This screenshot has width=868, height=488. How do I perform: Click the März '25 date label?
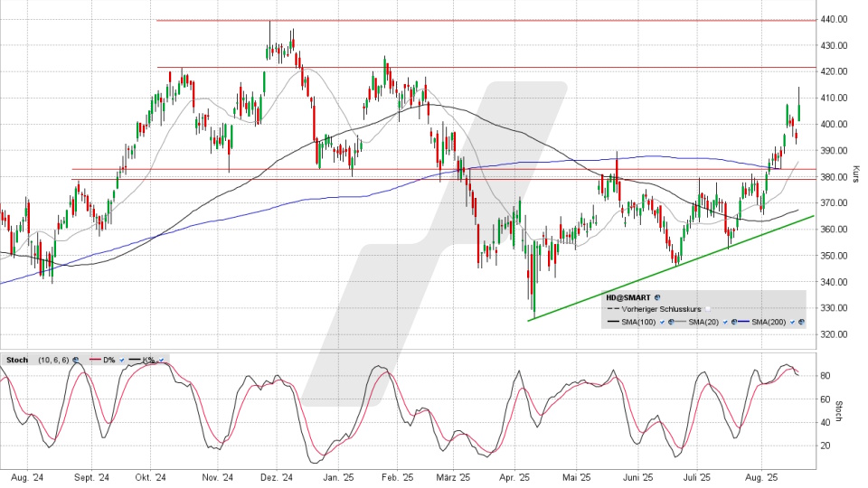[x=453, y=477]
